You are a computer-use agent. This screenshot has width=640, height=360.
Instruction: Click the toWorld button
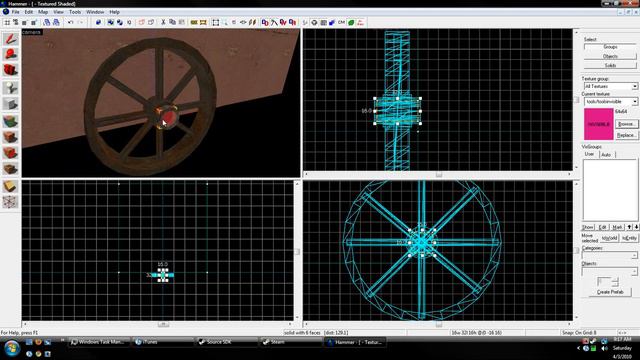pos(609,238)
